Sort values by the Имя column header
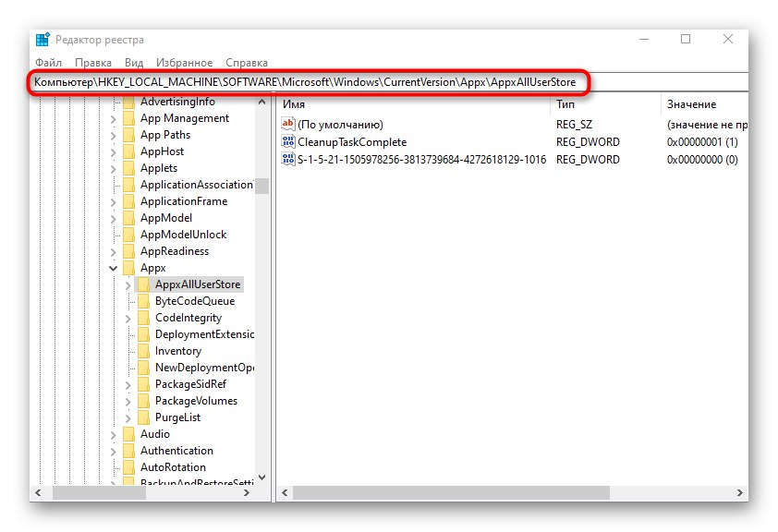This screenshot has height=532, width=778. click(x=413, y=104)
